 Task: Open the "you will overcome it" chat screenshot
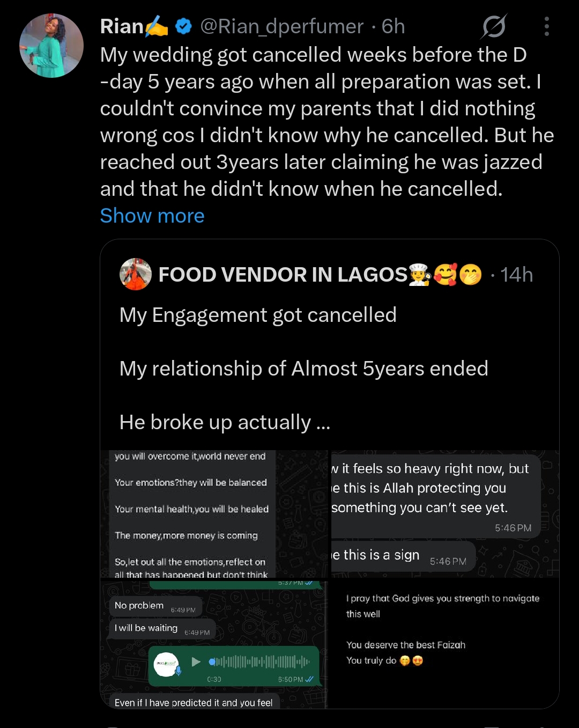click(x=214, y=513)
